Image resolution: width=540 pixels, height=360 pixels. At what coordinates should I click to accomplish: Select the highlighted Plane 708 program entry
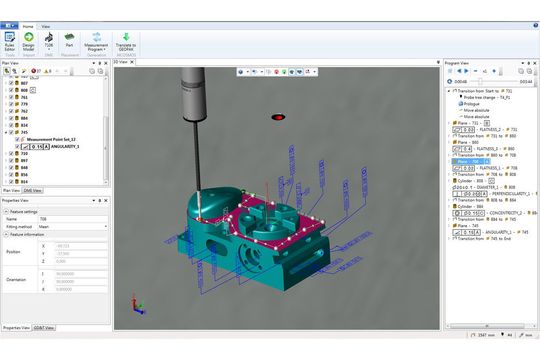coord(471,162)
